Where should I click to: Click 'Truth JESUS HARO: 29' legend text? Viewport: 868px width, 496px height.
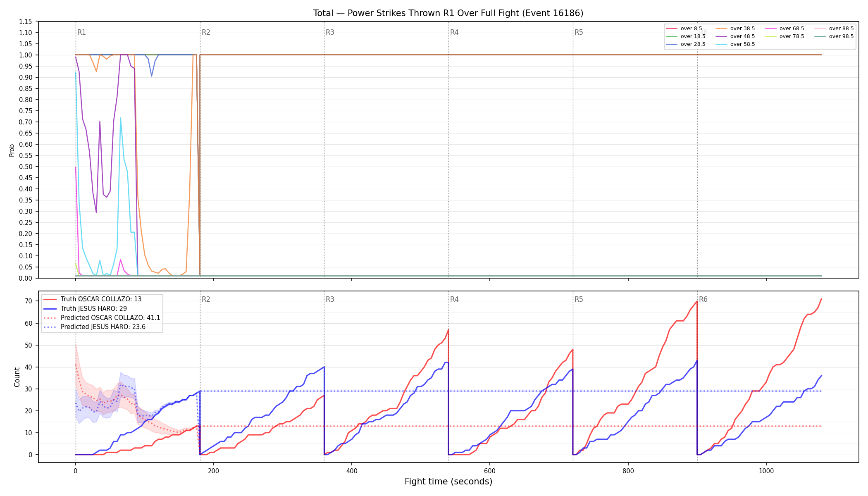pyautogui.click(x=94, y=309)
